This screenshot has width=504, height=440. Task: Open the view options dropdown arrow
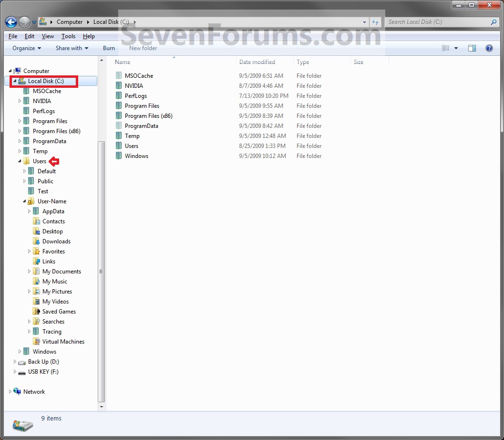click(456, 48)
